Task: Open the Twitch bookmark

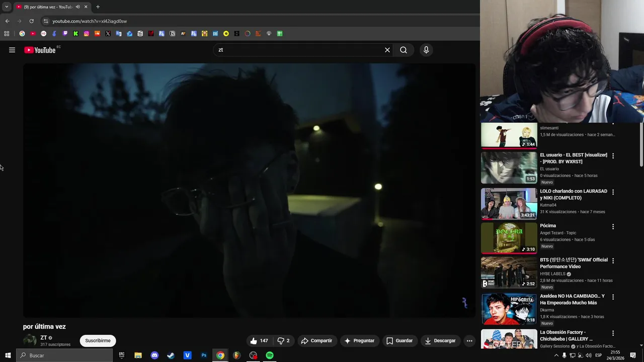Action: [65, 34]
